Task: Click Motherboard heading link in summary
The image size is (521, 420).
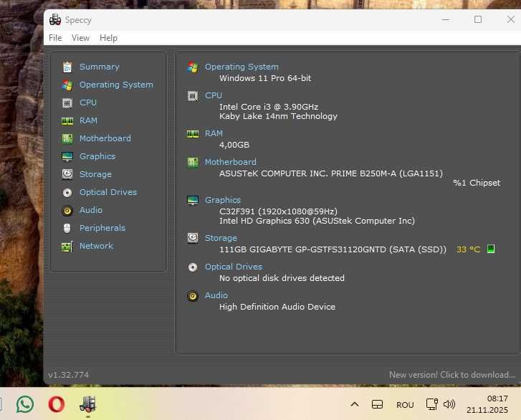Action: (231, 162)
